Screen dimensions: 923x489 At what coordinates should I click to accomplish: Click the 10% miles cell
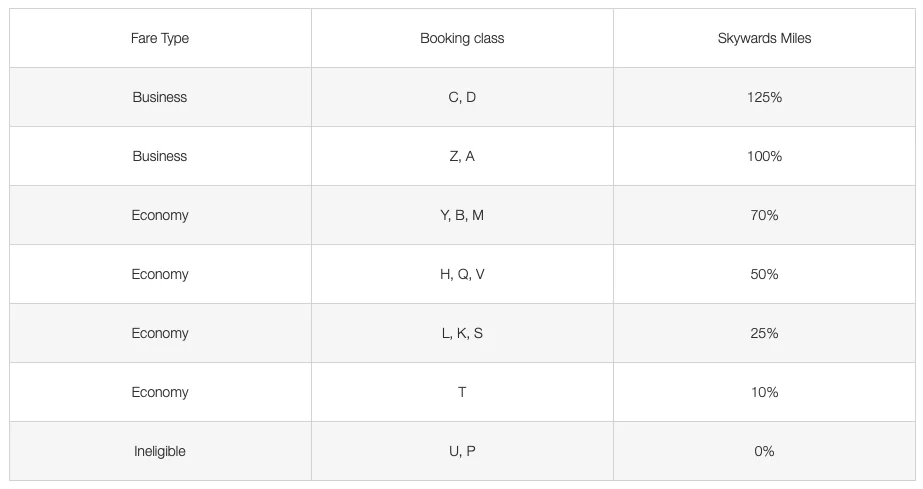tap(764, 392)
